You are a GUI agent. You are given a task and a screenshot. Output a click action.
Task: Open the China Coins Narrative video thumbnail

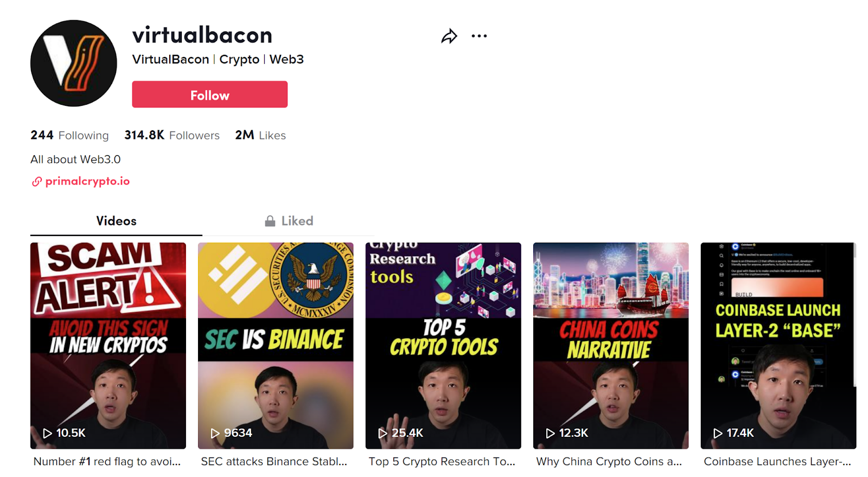(611, 346)
